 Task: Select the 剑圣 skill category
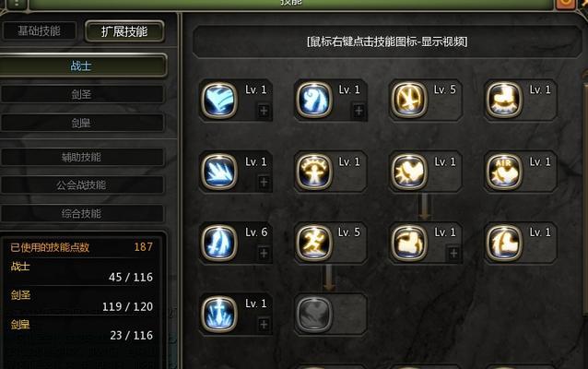(82, 94)
